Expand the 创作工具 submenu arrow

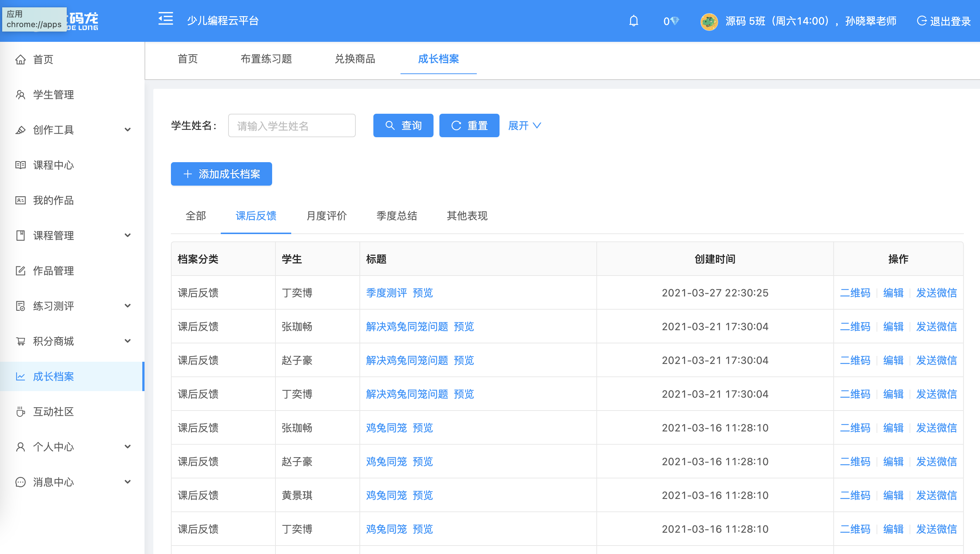pyautogui.click(x=128, y=130)
